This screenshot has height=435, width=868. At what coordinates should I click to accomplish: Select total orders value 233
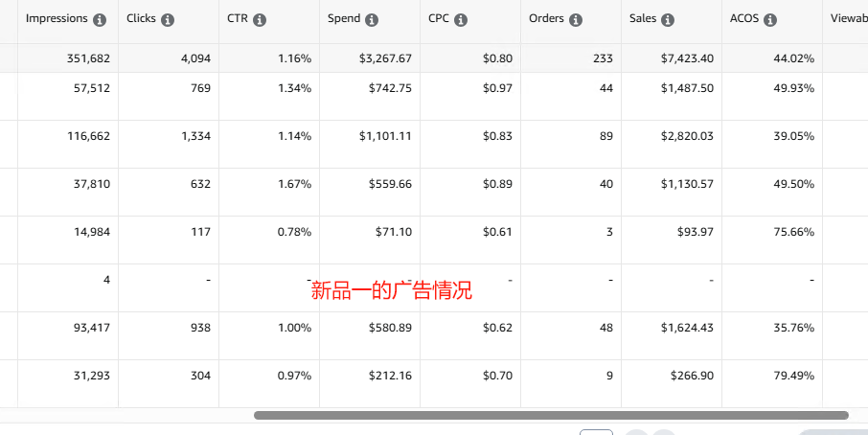pyautogui.click(x=603, y=58)
